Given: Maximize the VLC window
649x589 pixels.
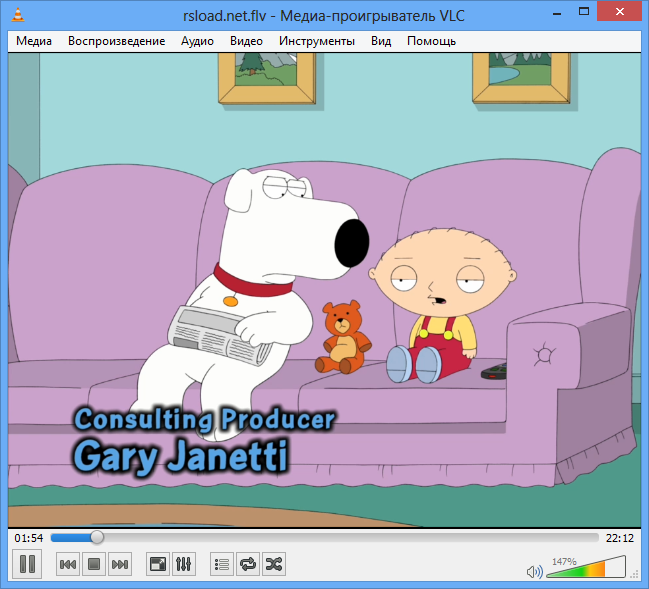Looking at the screenshot, I should click(584, 12).
